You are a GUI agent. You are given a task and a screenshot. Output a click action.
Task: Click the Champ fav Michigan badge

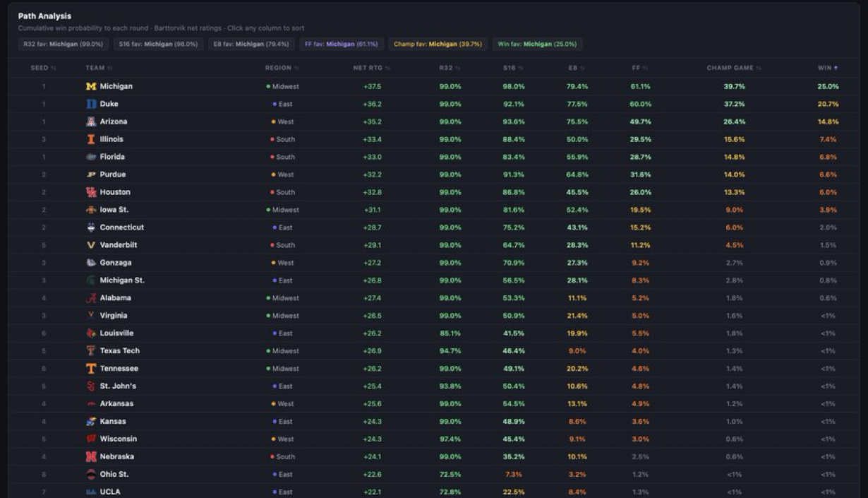(x=438, y=44)
